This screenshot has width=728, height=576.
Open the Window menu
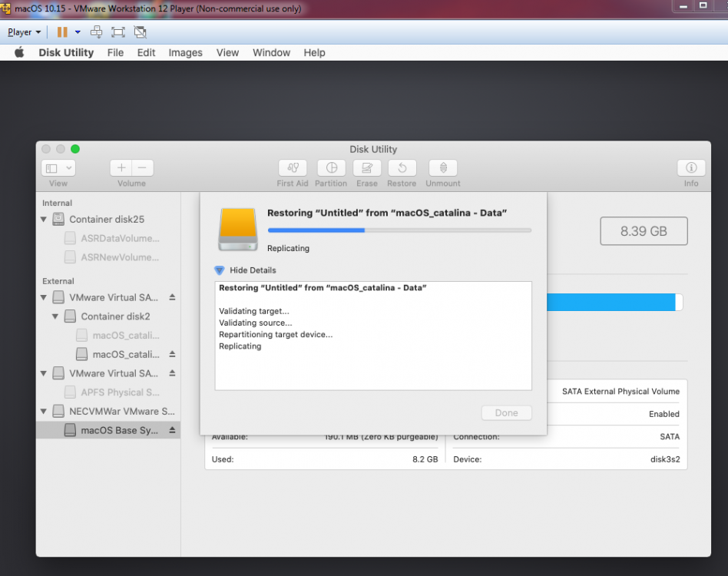pos(271,52)
